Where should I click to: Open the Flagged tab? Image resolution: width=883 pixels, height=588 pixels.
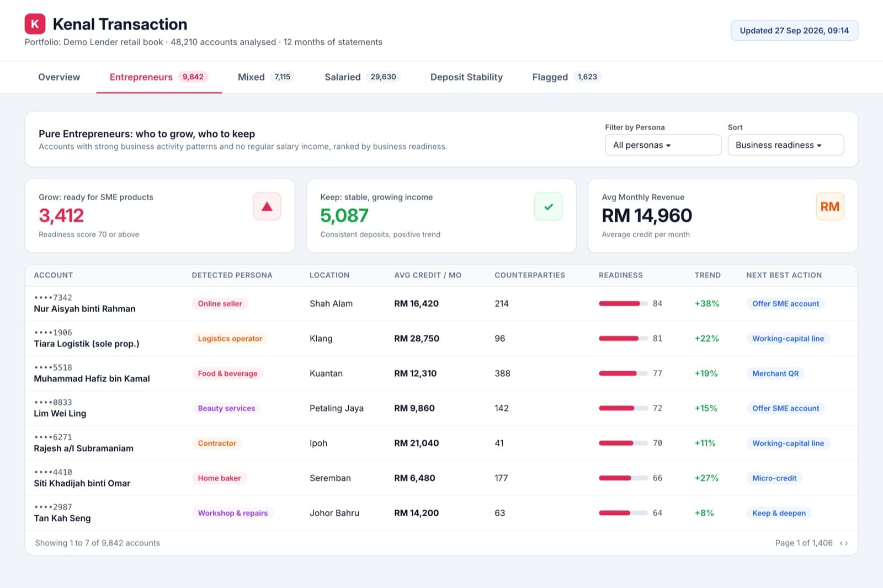click(566, 77)
